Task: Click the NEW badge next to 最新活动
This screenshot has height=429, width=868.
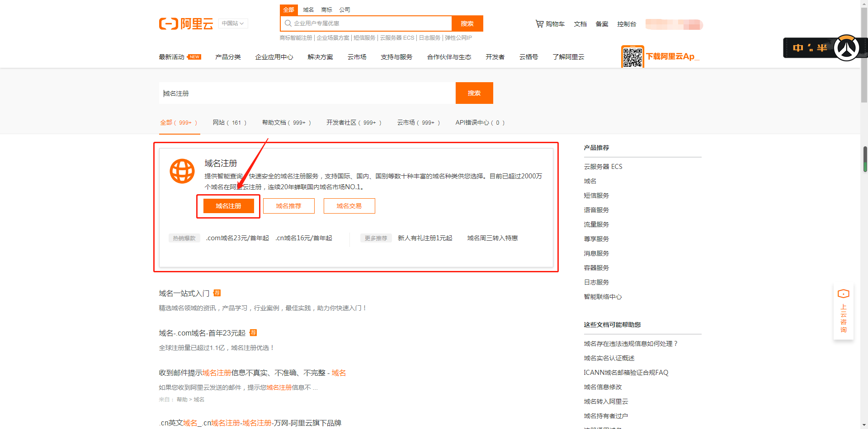Action: click(194, 57)
